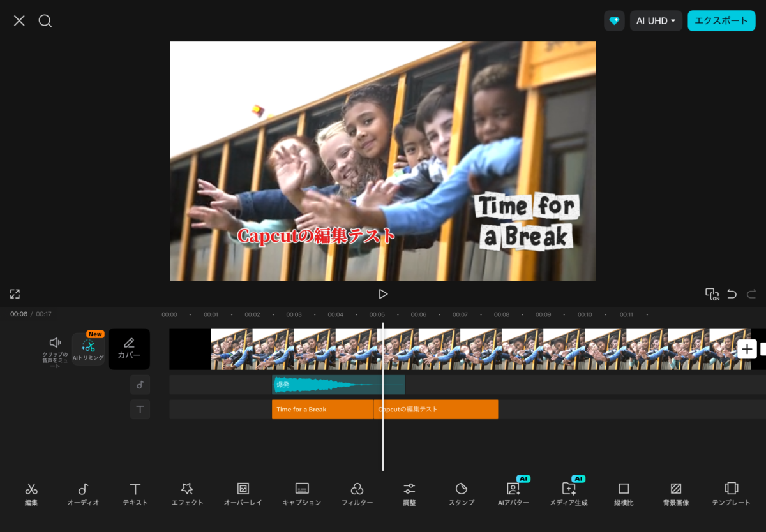Viewport: 766px width, 532px height.
Task: Close the CapCut editor with X
Action: (x=19, y=20)
